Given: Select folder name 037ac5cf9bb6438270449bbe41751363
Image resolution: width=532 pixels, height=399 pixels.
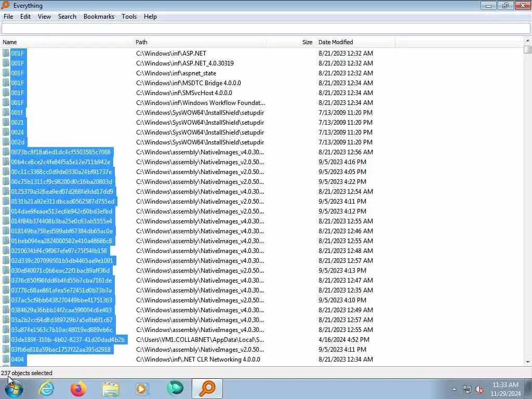Looking at the screenshot, I should coord(61,300).
